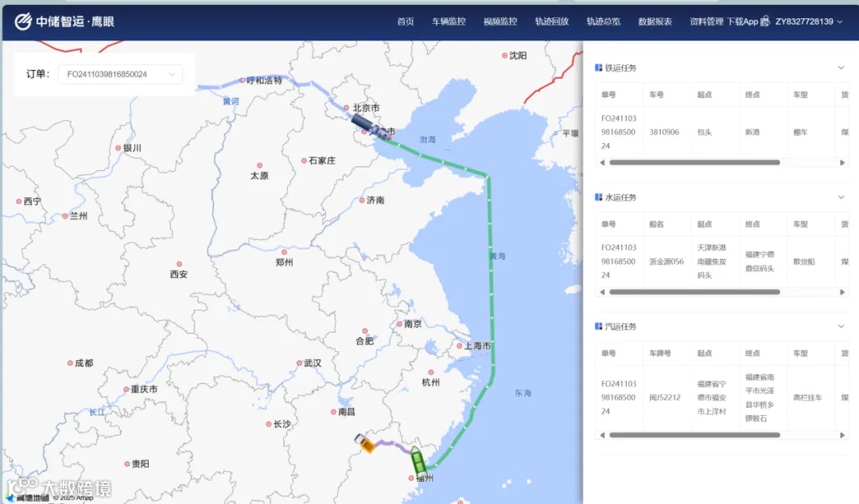Open 数据报表 menu item
The image size is (859, 504).
(655, 21)
